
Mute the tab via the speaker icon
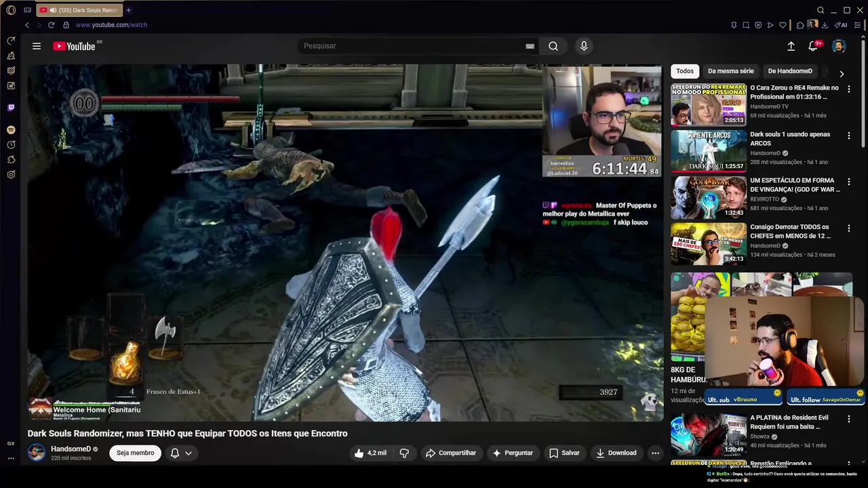[53, 10]
